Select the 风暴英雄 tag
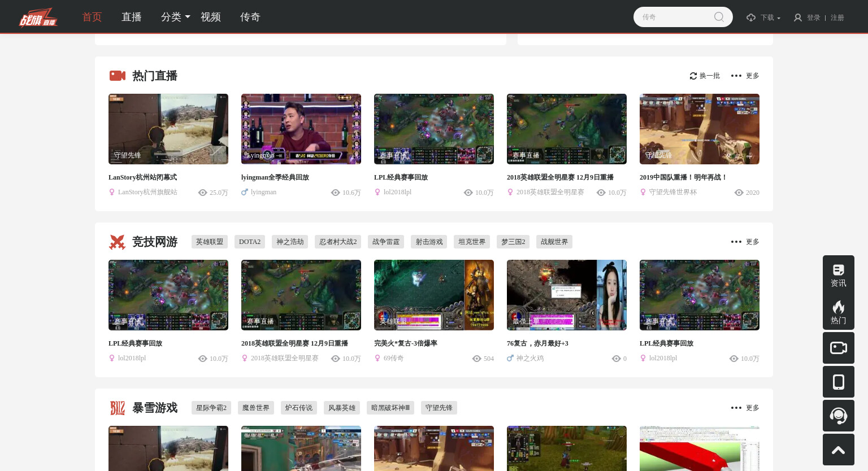 [342, 408]
